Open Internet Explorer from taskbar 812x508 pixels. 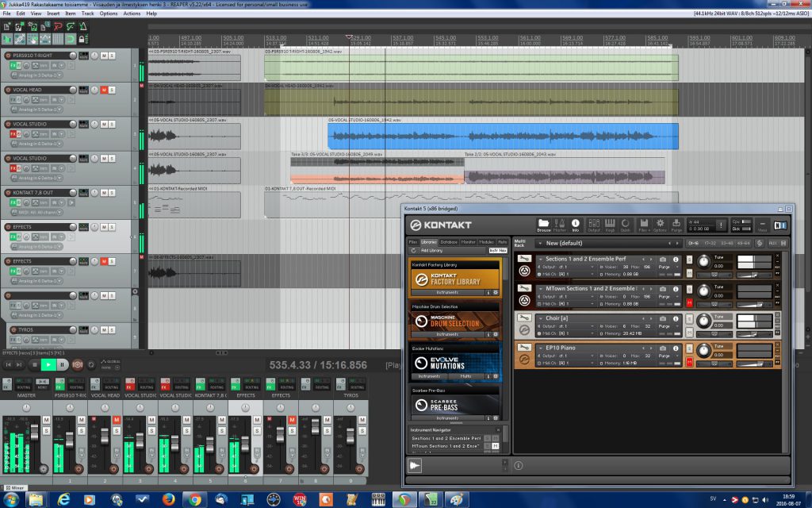point(63,499)
